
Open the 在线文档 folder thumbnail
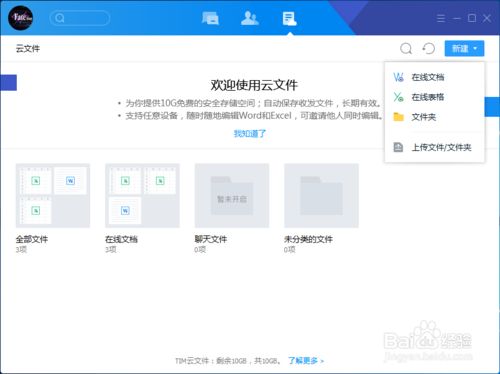tap(142, 196)
